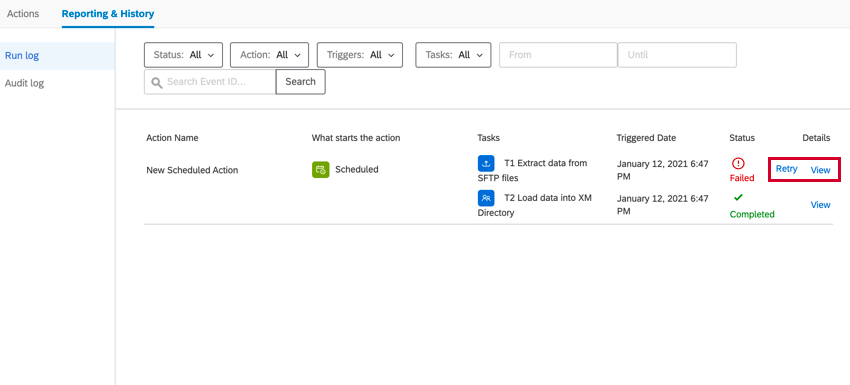
Task: Retry the failed T1 task
Action: click(x=786, y=169)
